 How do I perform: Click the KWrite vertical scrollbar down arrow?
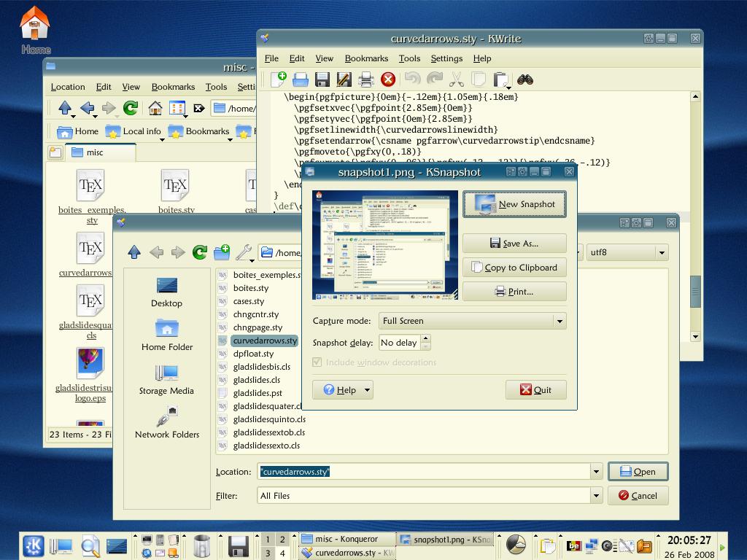695,337
